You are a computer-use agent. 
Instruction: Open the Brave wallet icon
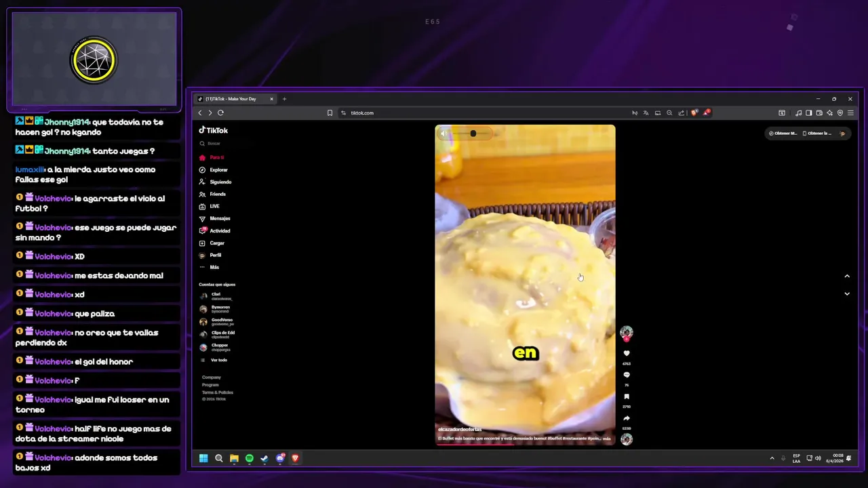pos(819,113)
